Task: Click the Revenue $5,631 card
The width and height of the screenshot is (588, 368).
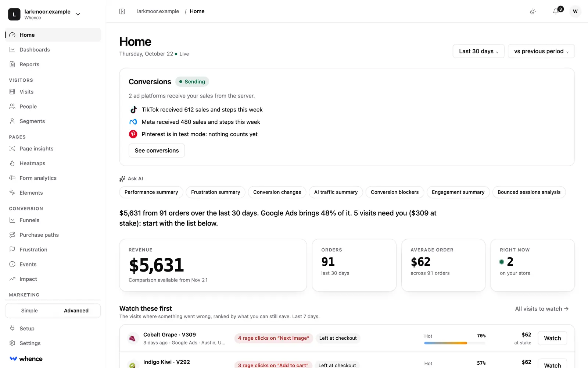Action: [213, 265]
